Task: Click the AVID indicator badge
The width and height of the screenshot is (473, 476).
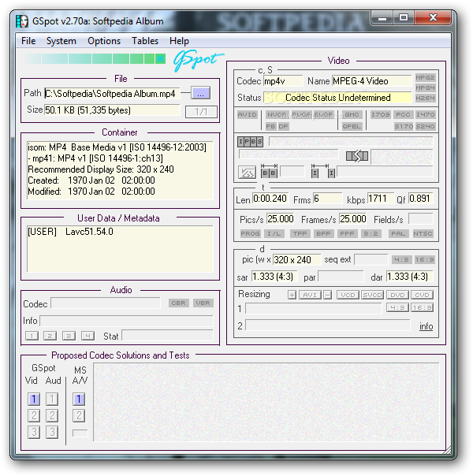Action: coord(247,115)
